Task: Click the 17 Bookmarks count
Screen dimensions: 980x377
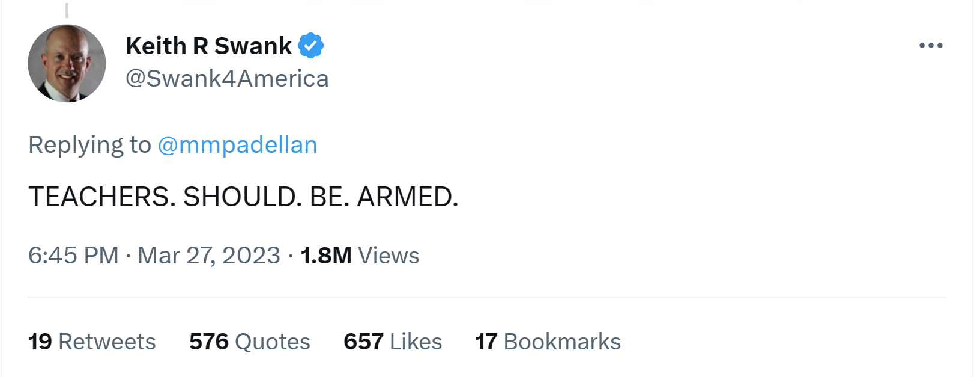Action: 547,342
